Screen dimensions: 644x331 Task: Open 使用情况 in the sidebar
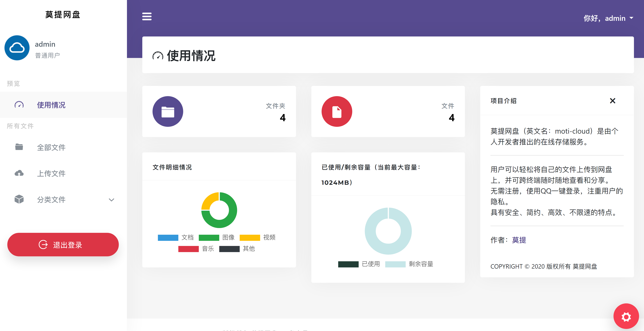pos(64,105)
